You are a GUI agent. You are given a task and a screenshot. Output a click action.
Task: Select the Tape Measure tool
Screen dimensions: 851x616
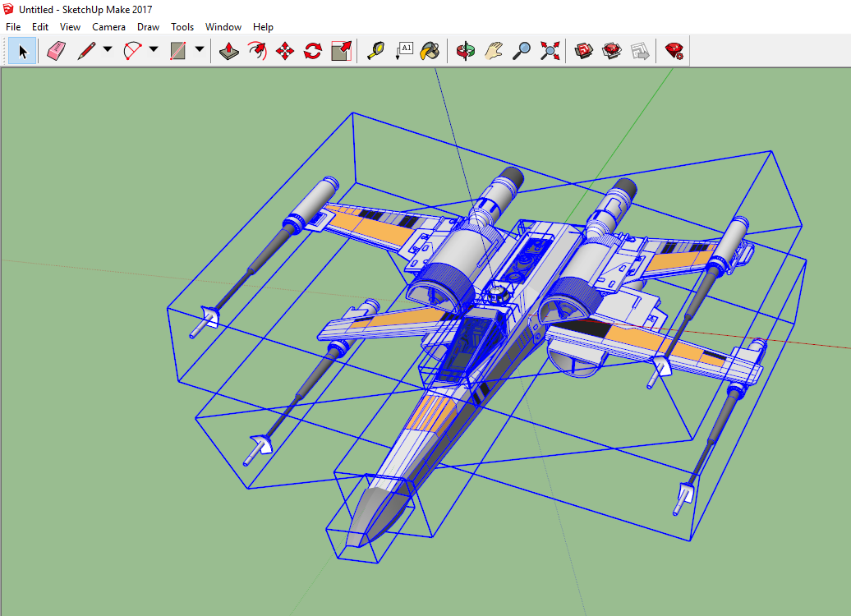click(375, 51)
